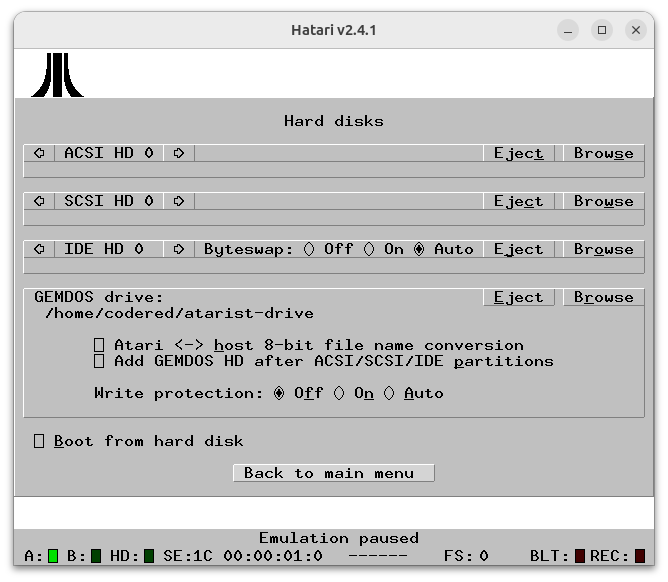Click the Atari logo in header
The height and width of the screenshot is (582, 668).
[x=58, y=75]
